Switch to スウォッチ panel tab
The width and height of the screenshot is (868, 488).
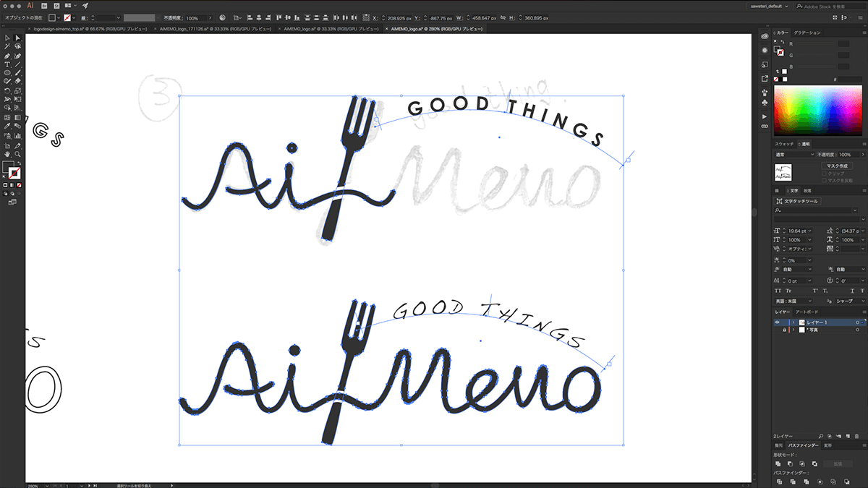(x=784, y=145)
